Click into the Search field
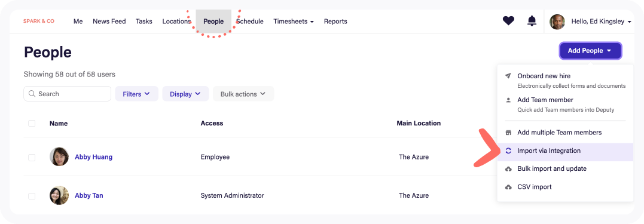644x224 pixels. pyautogui.click(x=68, y=94)
